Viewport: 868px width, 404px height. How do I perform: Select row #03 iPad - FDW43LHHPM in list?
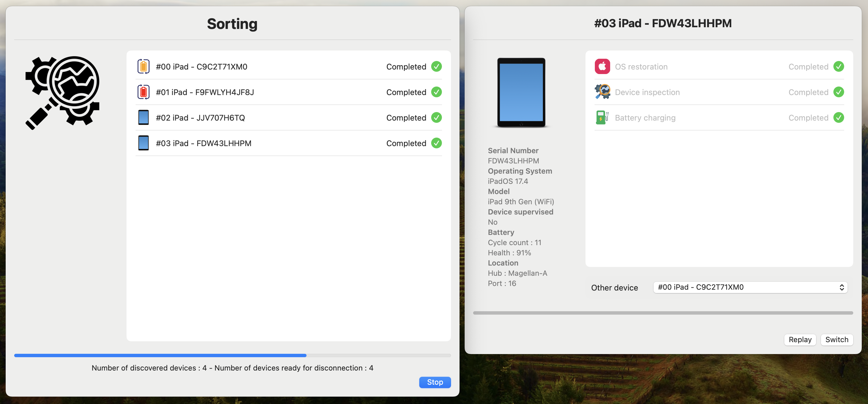[x=288, y=143]
